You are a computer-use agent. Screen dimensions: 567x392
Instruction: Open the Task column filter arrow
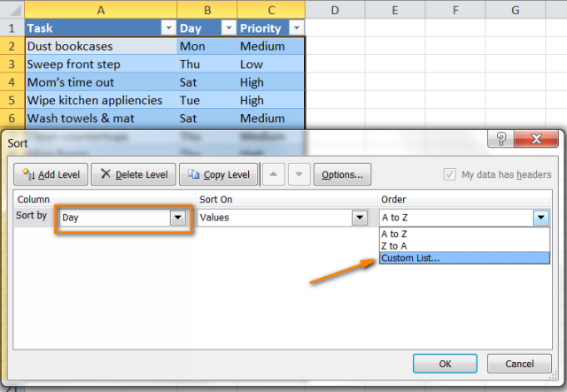[x=165, y=28]
